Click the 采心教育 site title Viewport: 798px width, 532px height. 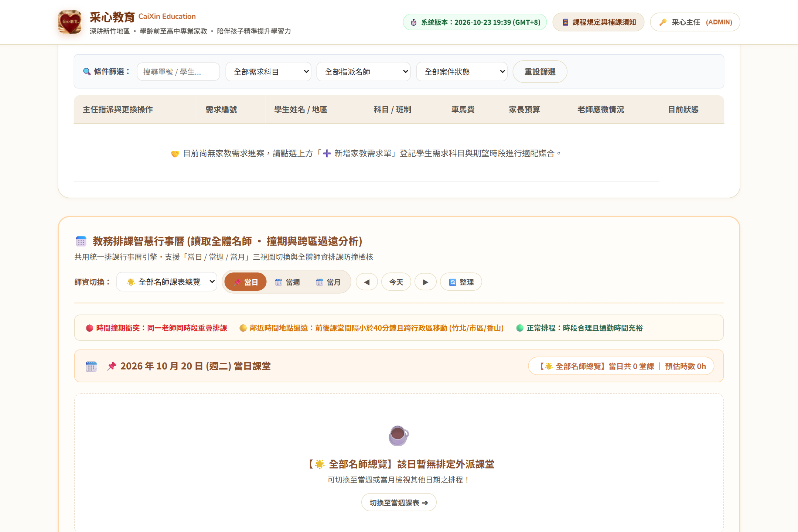[112, 17]
